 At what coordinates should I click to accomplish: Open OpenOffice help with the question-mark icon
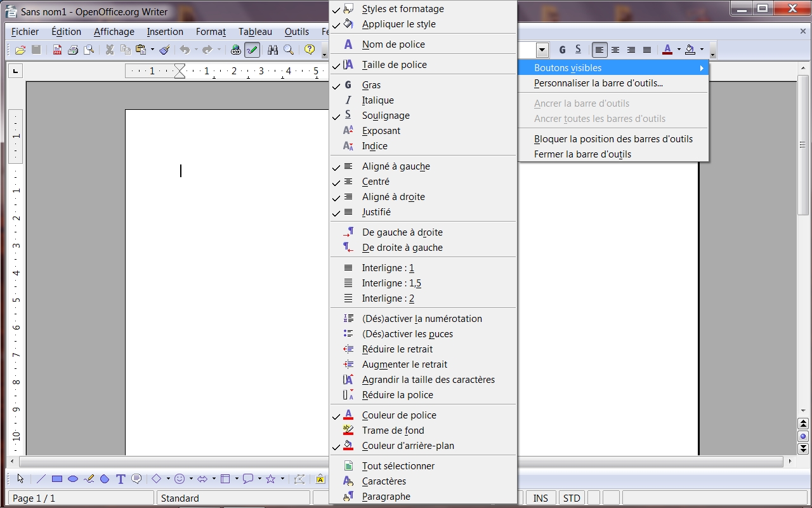pyautogui.click(x=310, y=50)
